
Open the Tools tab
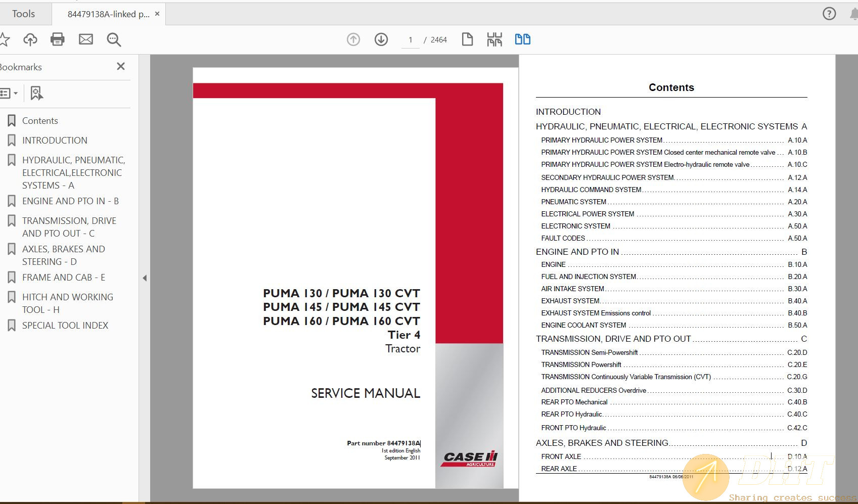tap(23, 14)
